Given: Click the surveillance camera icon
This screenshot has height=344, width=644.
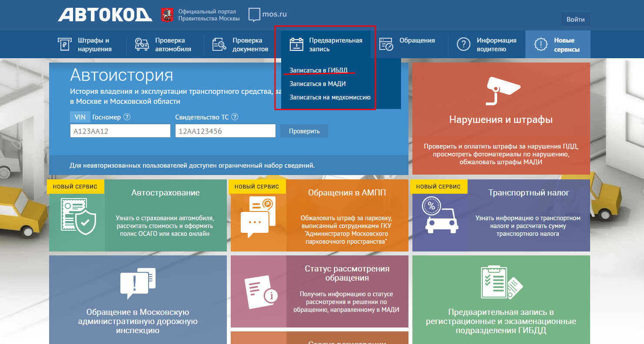Looking at the screenshot, I should click(x=503, y=91).
